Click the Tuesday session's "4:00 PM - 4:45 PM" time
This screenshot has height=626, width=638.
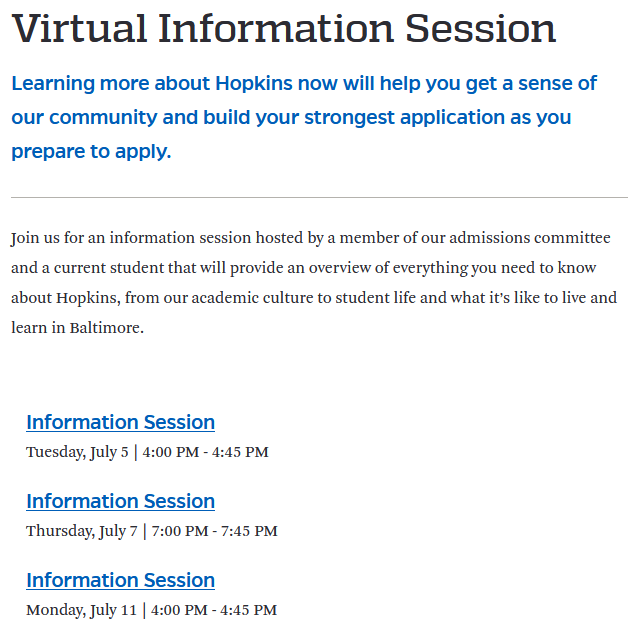click(205, 452)
